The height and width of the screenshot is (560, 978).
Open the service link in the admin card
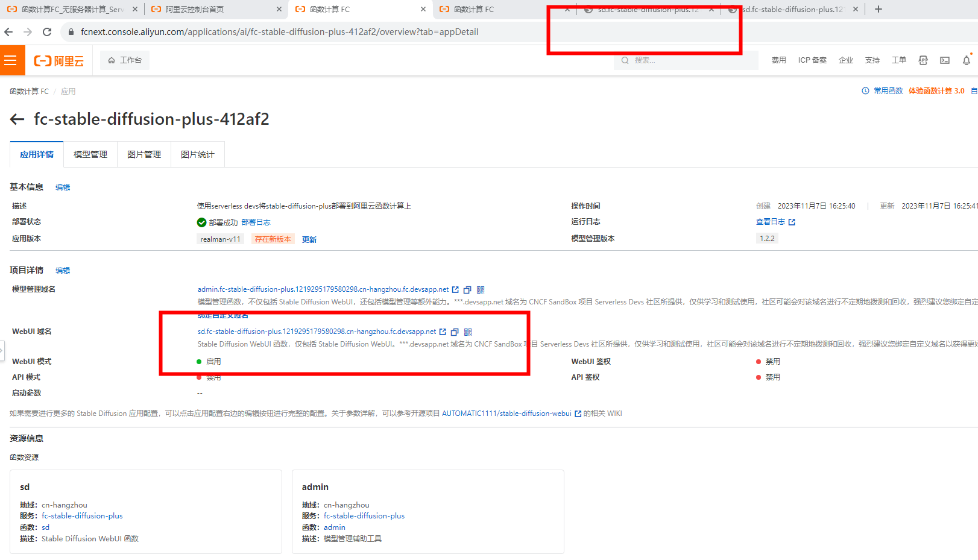coord(364,516)
